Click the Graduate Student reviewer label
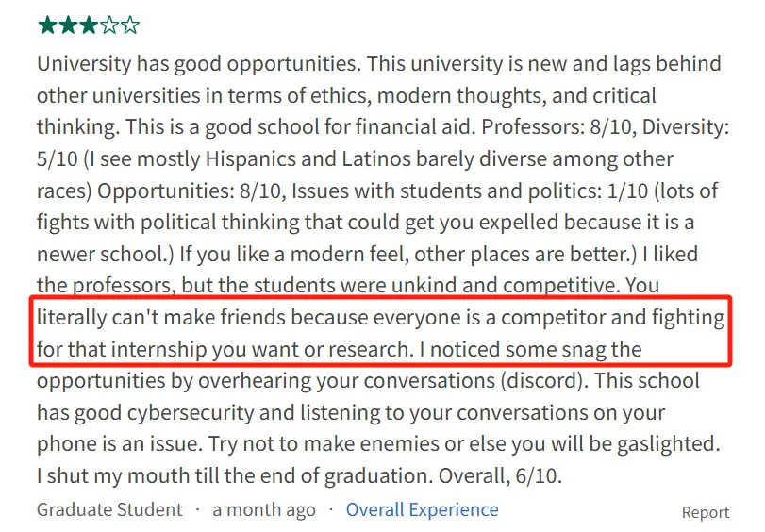 pos(109,509)
